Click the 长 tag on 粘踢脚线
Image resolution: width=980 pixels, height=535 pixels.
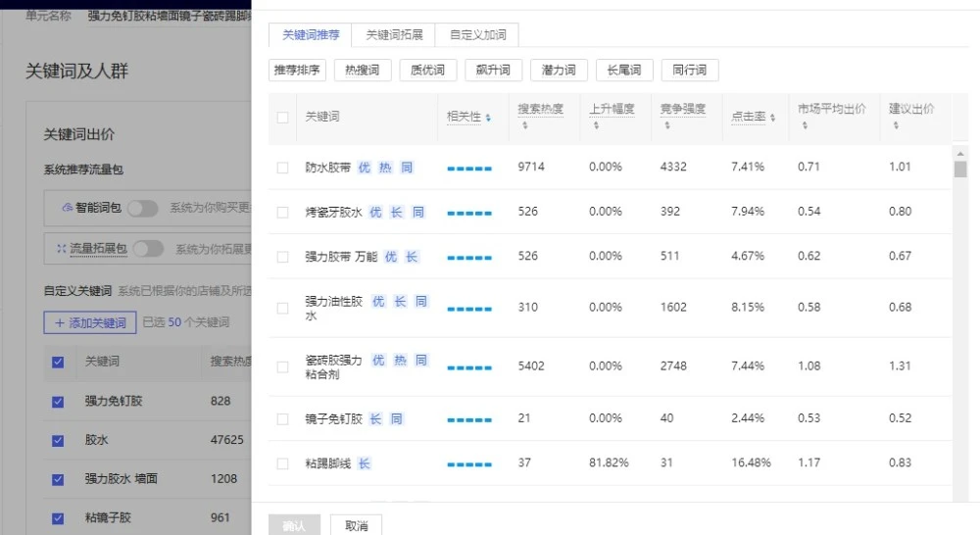[365, 463]
